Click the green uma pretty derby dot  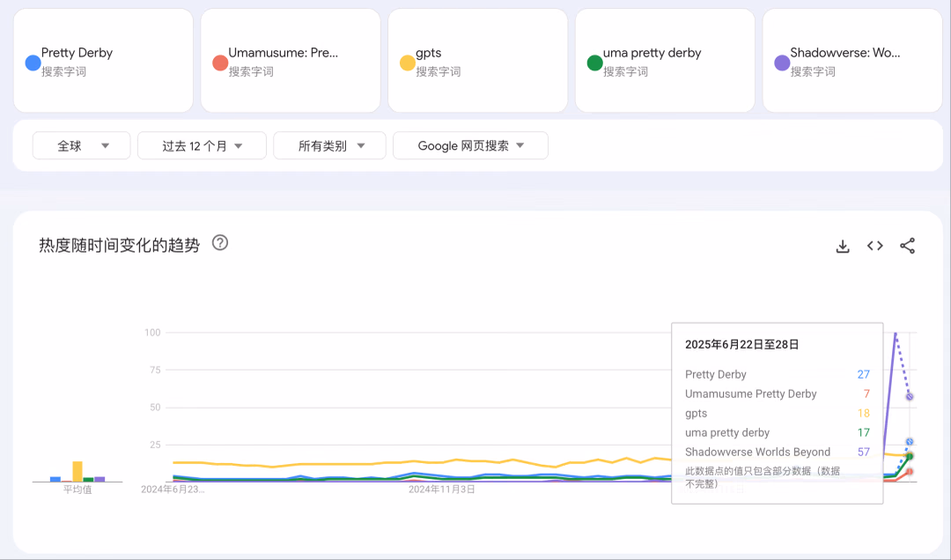coord(595,63)
